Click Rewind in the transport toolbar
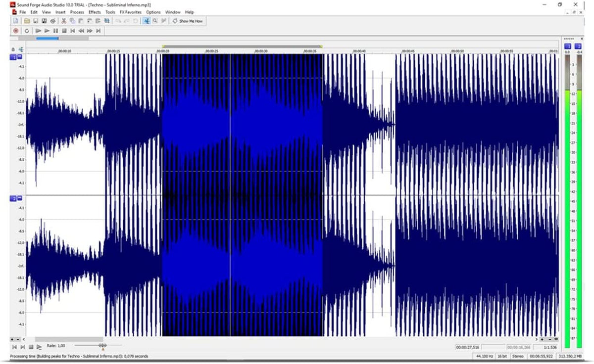The height and width of the screenshot is (364, 594). 81,31
